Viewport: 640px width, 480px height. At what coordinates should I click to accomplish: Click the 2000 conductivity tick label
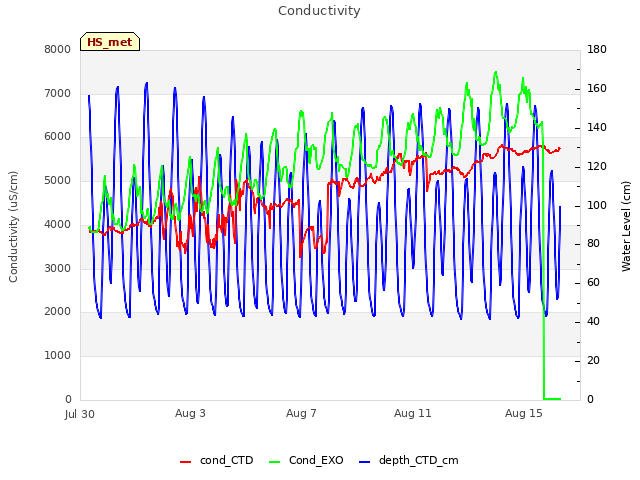(x=58, y=311)
